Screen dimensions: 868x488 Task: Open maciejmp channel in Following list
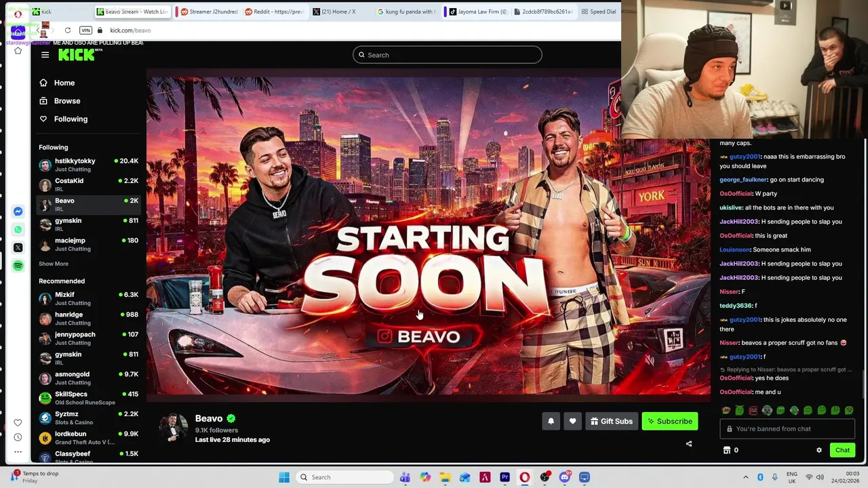click(x=88, y=244)
